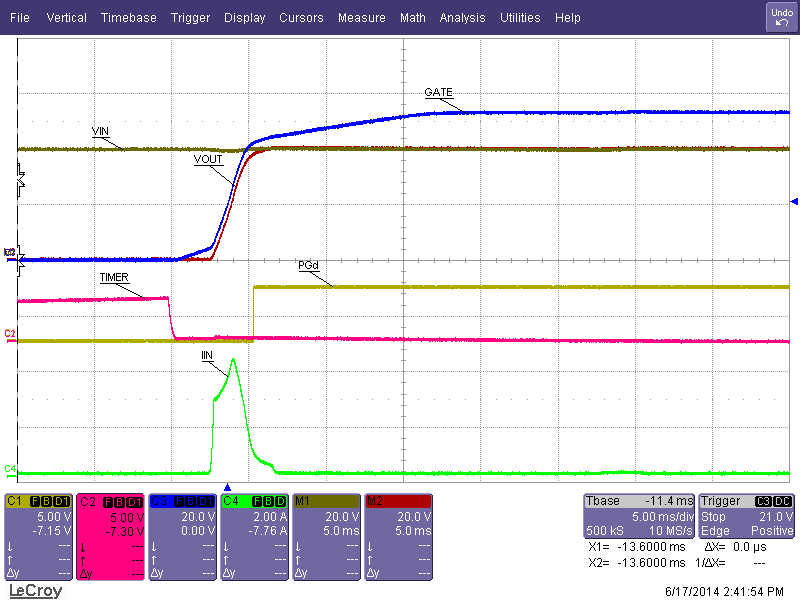Image resolution: width=800 pixels, height=600 pixels.
Task: Open the C4 channel descriptor box
Action: tap(254, 536)
